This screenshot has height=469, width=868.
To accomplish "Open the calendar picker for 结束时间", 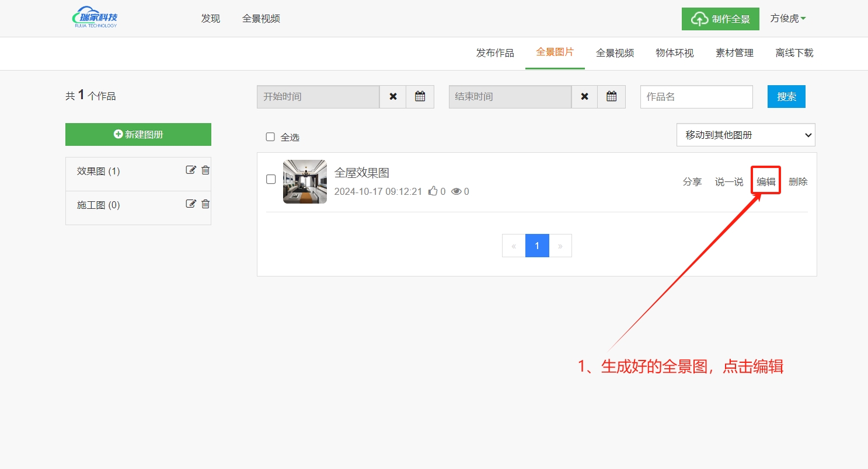I will (x=611, y=97).
